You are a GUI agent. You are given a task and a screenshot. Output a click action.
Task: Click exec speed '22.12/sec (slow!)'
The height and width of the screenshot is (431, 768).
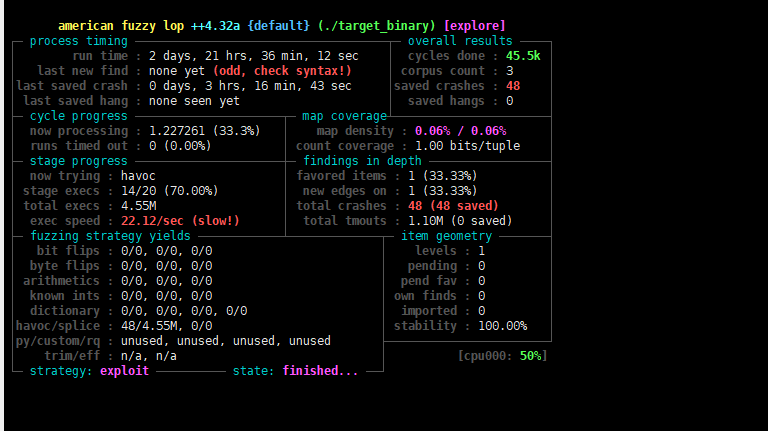(180, 221)
